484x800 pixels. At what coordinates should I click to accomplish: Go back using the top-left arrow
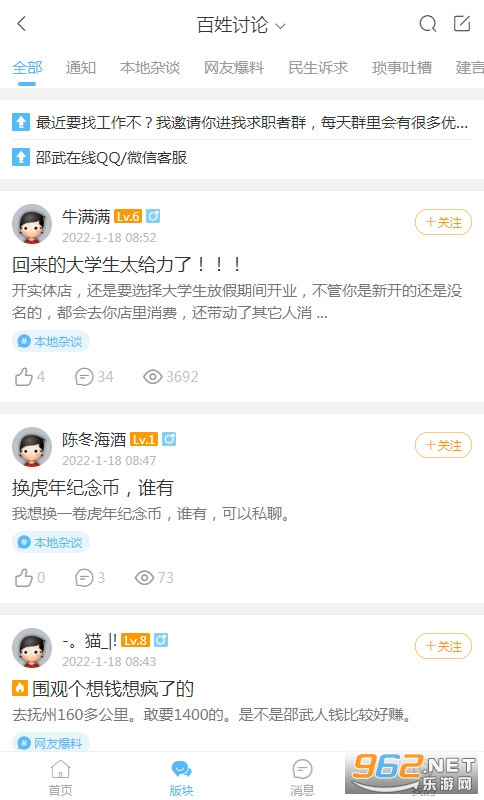point(21,23)
